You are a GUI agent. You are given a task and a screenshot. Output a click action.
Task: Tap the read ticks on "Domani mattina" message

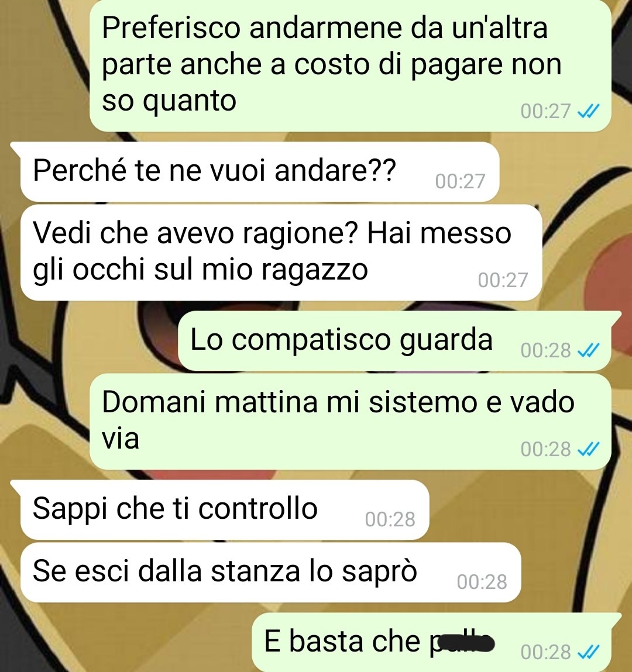pos(588,450)
